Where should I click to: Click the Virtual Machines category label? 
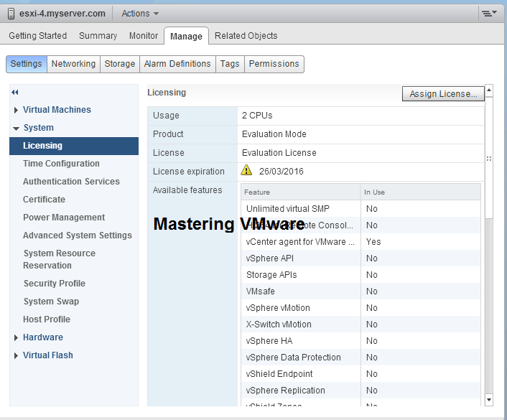coord(57,110)
